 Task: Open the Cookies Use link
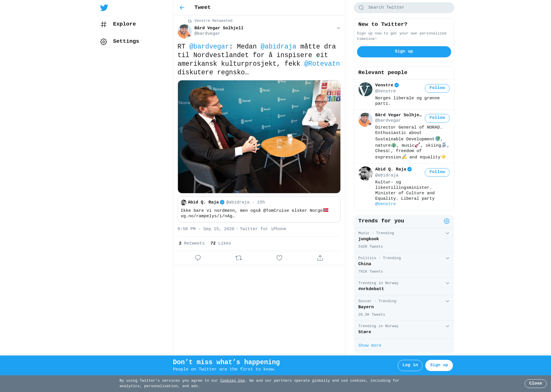point(232,381)
